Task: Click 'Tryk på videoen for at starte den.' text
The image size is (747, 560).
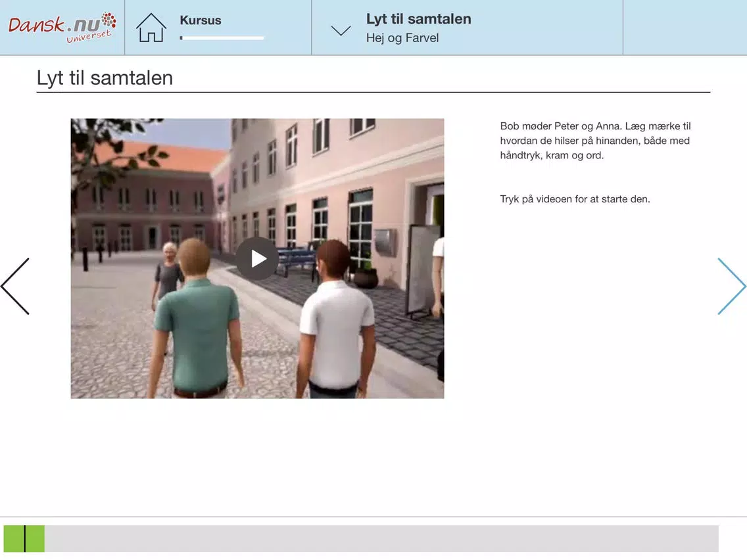Action: tap(575, 199)
